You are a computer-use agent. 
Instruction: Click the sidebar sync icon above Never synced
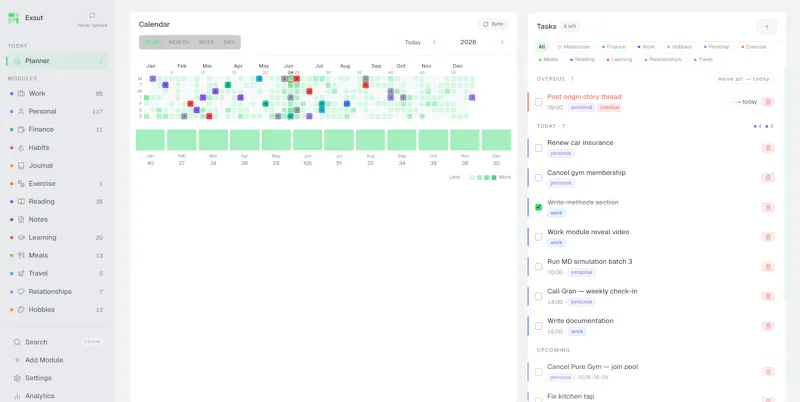92,16
